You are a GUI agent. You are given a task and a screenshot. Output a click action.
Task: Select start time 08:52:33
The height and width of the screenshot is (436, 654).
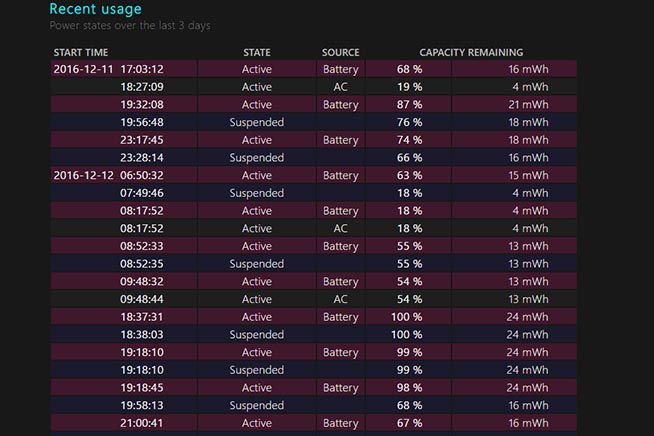[142, 246]
